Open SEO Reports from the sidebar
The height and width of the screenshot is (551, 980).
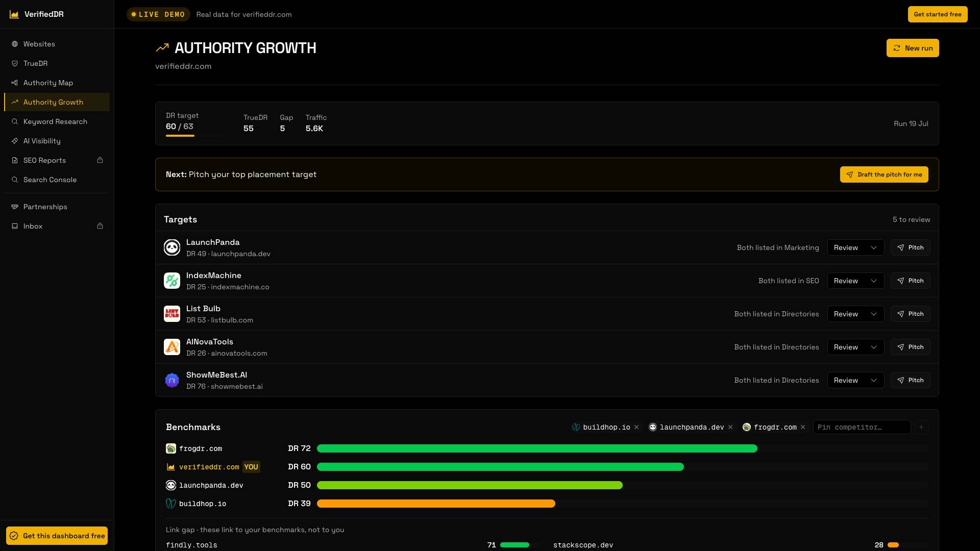pyautogui.click(x=57, y=160)
